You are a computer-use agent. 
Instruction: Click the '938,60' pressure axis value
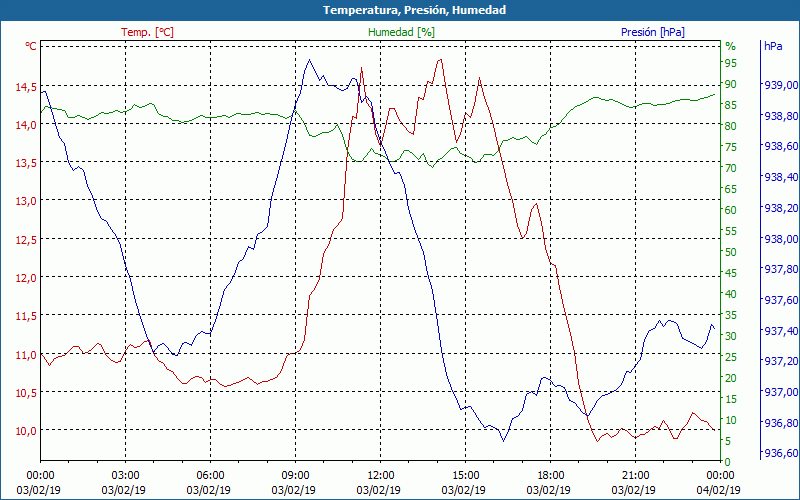click(x=781, y=146)
